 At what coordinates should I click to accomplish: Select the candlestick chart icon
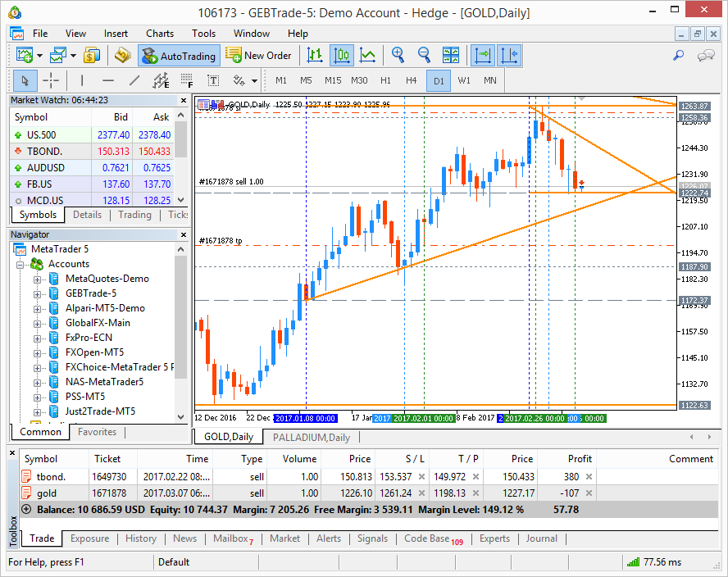(342, 56)
